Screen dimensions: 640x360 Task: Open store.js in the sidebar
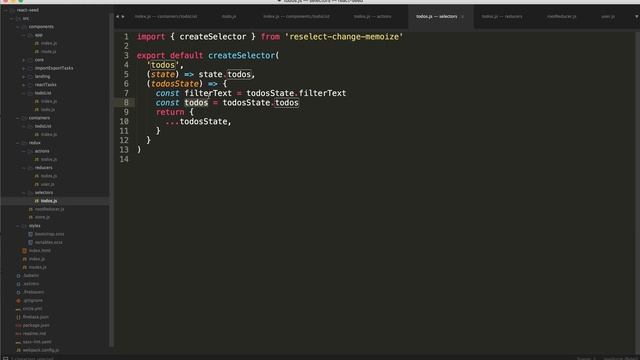pos(42,218)
